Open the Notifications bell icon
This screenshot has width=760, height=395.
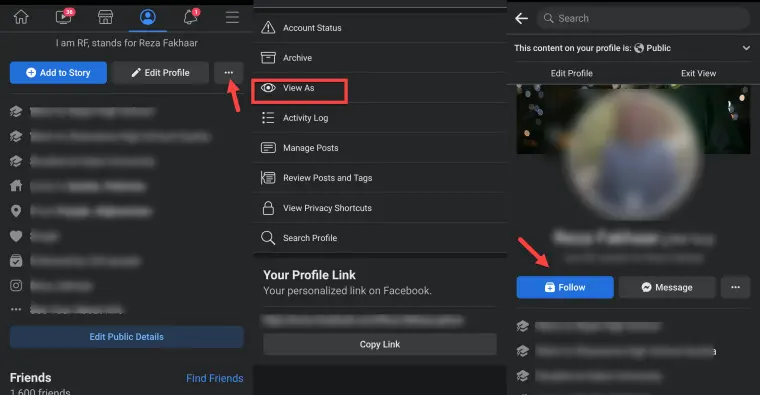190,17
